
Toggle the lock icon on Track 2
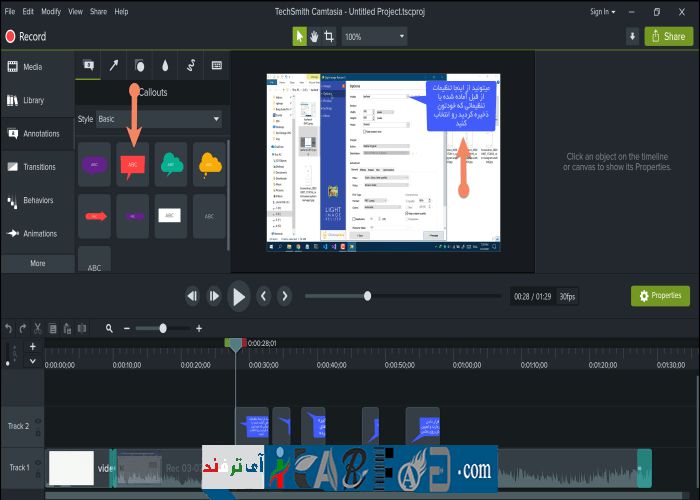[x=38, y=432]
